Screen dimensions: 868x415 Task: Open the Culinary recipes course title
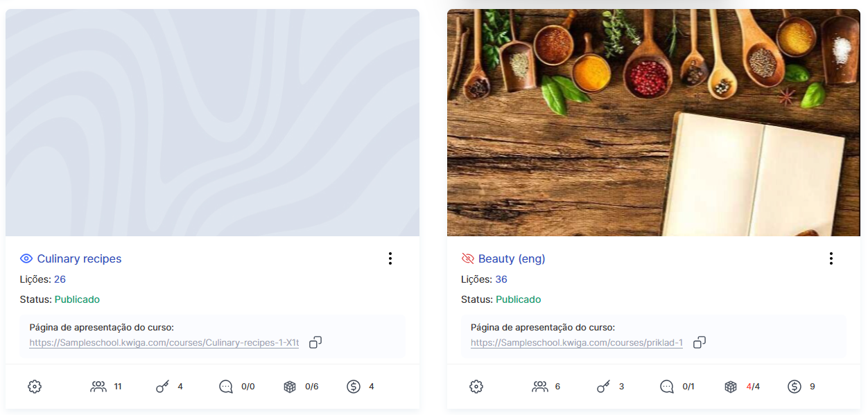79,258
